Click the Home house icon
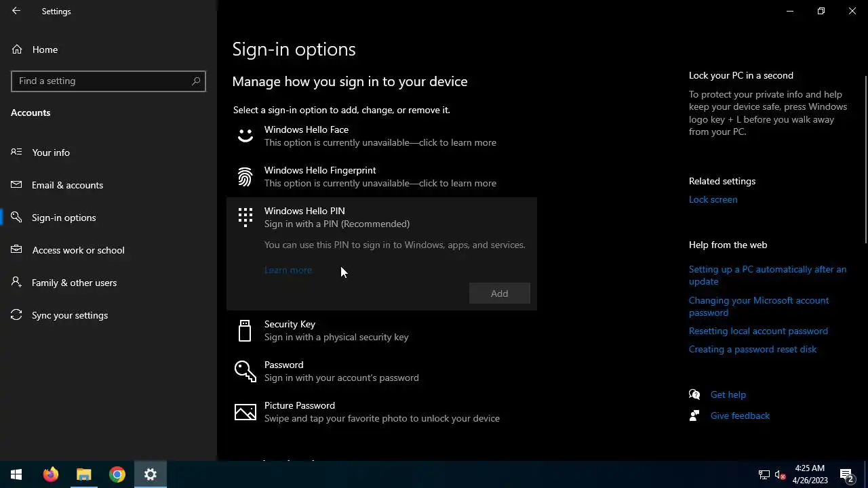Screen dimensions: 868x488 (17, 49)
